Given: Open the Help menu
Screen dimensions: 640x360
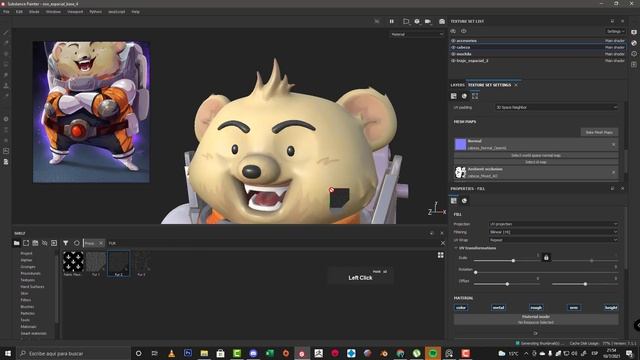Looking at the screenshot, I should [x=136, y=12].
